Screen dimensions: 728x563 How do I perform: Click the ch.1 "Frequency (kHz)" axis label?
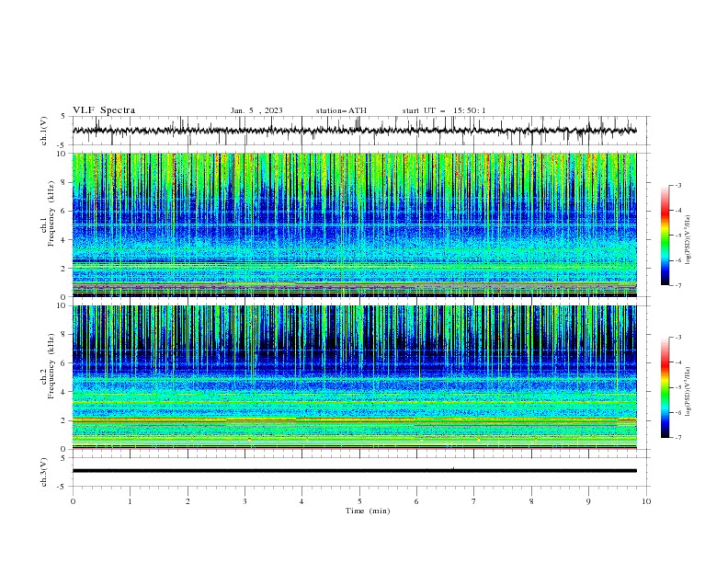[x=51, y=212]
